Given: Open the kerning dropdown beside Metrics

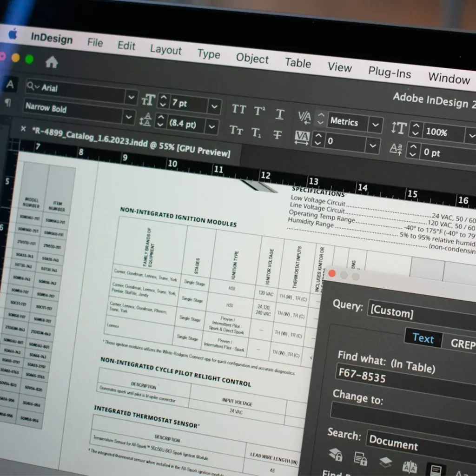Looking at the screenshot, I should tap(375, 125).
